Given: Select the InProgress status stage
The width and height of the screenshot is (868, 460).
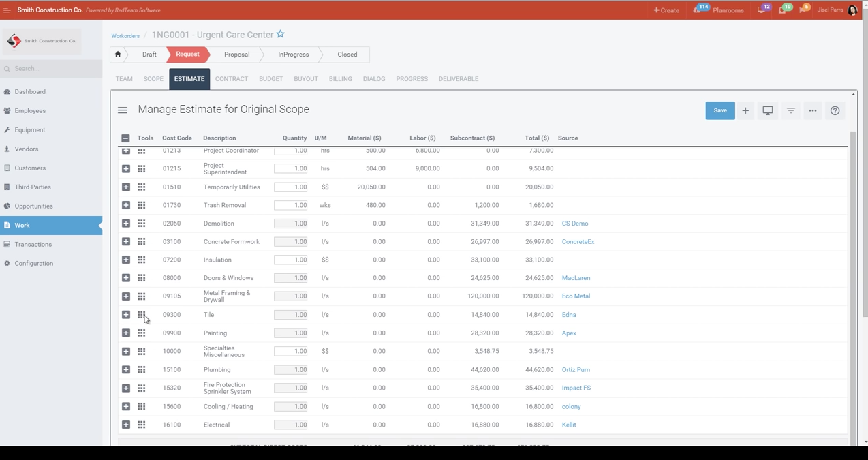Looking at the screenshot, I should tap(293, 55).
